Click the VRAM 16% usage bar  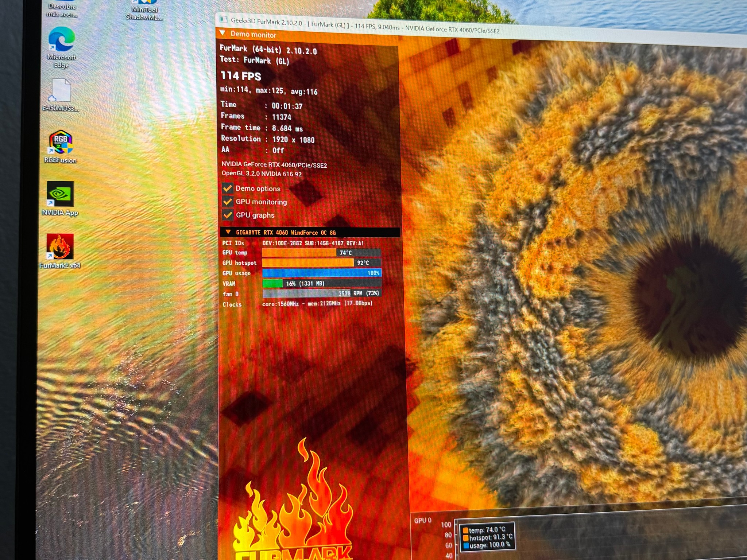(x=322, y=283)
